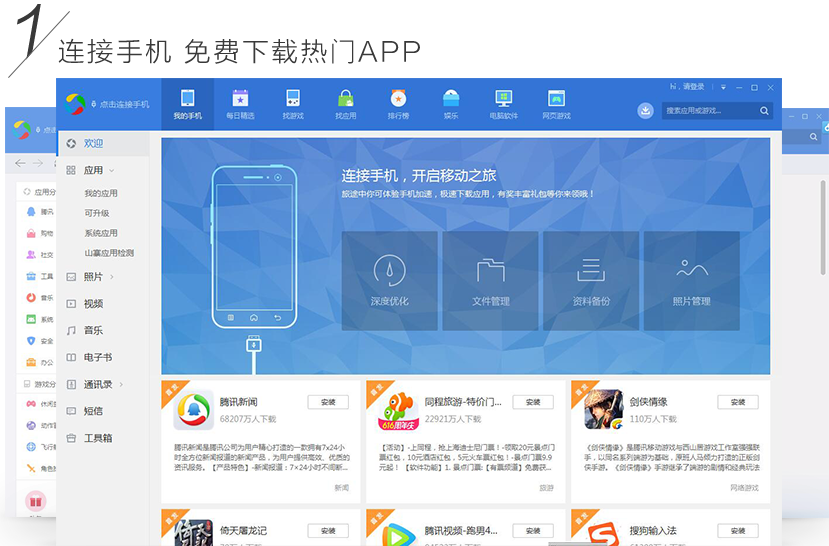Click the 照片 sidebar icon
The width and height of the screenshot is (829, 546).
[x=71, y=276]
